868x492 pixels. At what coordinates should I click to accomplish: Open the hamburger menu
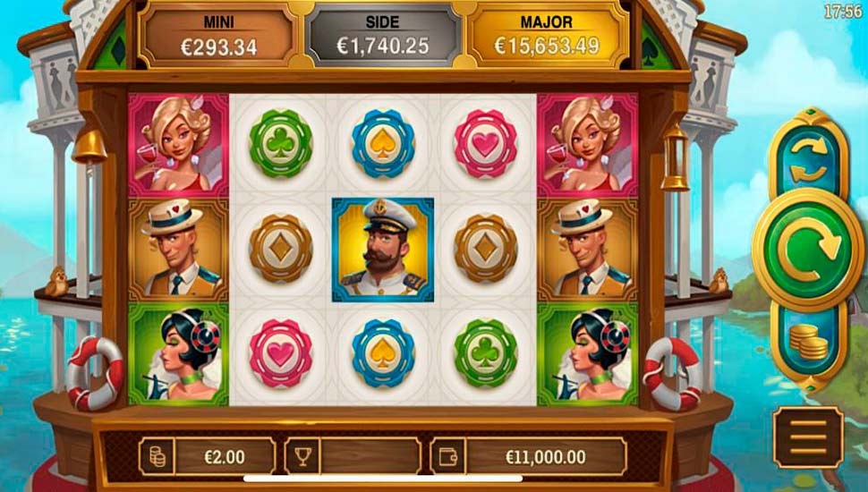[x=808, y=437]
